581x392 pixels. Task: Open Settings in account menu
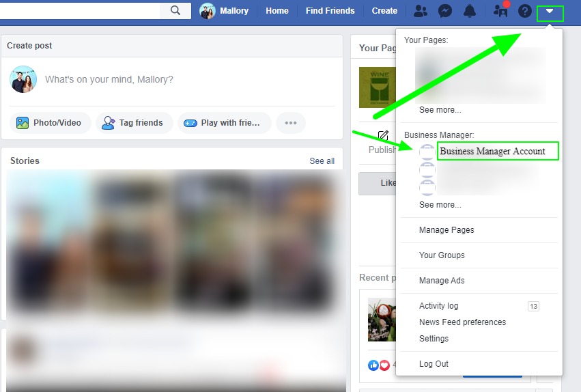click(434, 338)
